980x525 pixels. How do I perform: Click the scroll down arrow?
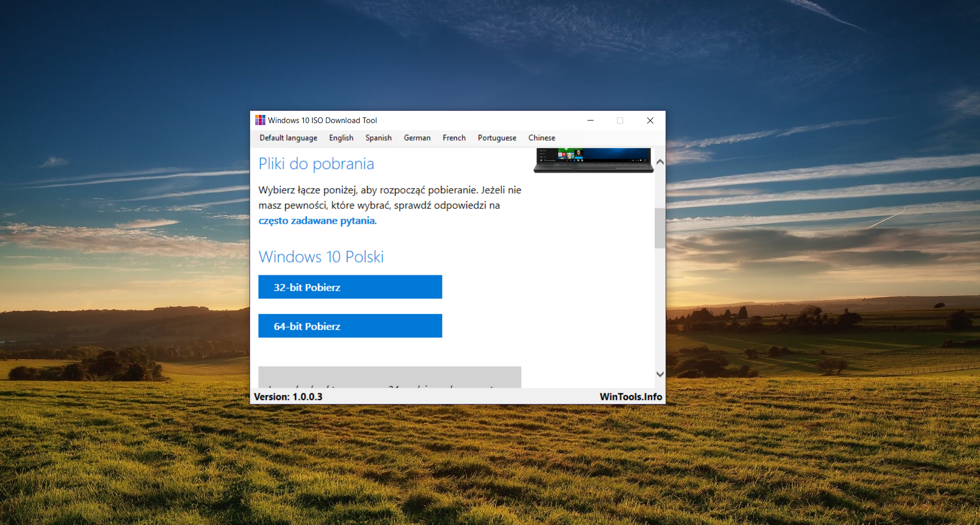pyautogui.click(x=660, y=374)
